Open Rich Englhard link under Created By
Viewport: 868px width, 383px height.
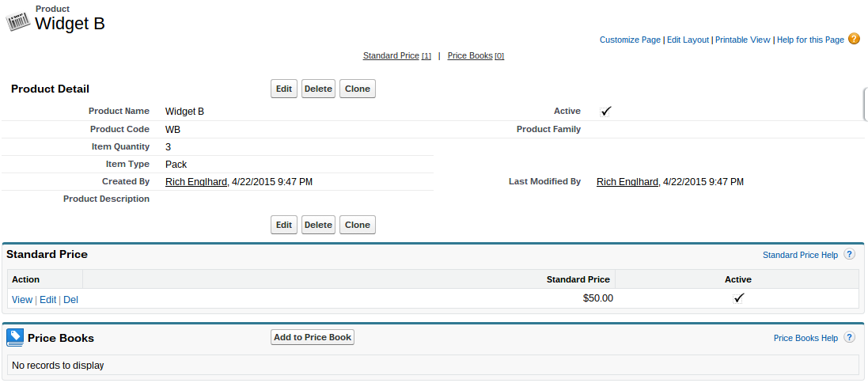pos(196,182)
